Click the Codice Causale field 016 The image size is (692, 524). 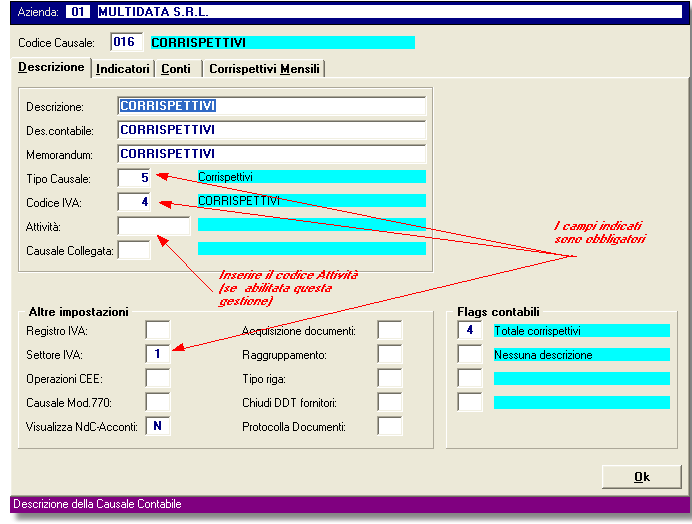pyautogui.click(x=126, y=42)
